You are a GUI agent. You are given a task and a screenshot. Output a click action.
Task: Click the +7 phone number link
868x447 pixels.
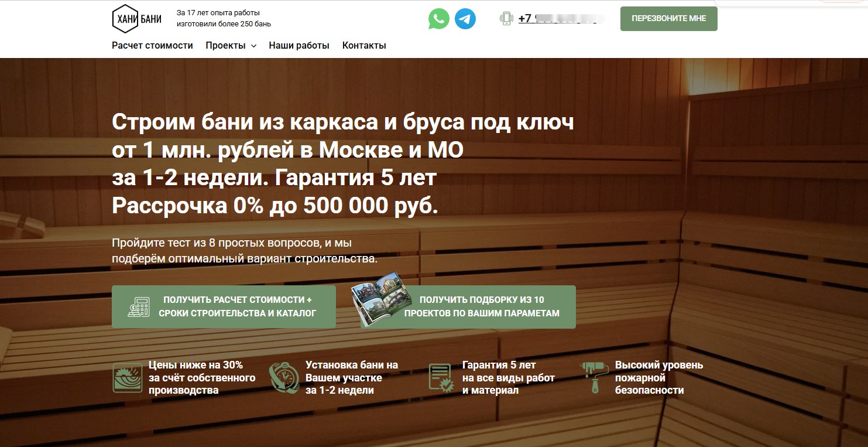pos(560,19)
